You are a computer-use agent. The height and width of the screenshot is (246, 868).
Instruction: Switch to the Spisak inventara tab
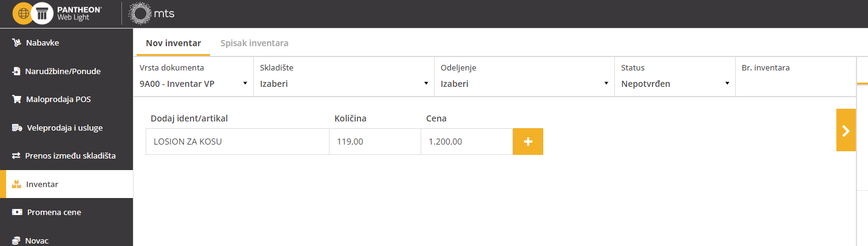[x=254, y=43]
